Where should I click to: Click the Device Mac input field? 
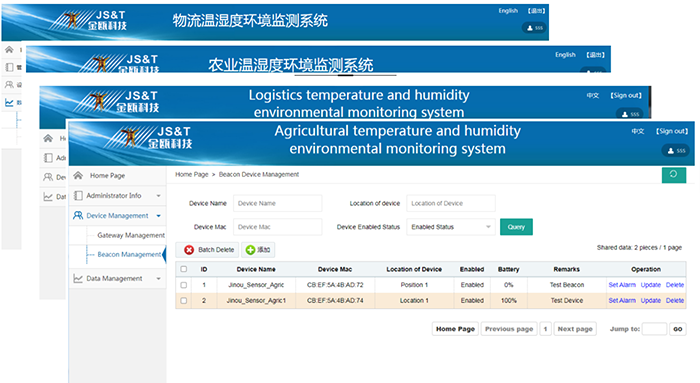click(277, 227)
